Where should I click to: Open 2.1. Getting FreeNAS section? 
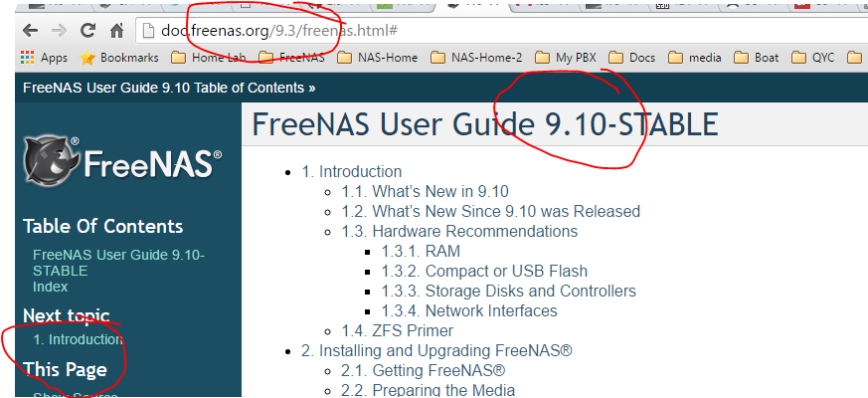click(x=423, y=370)
